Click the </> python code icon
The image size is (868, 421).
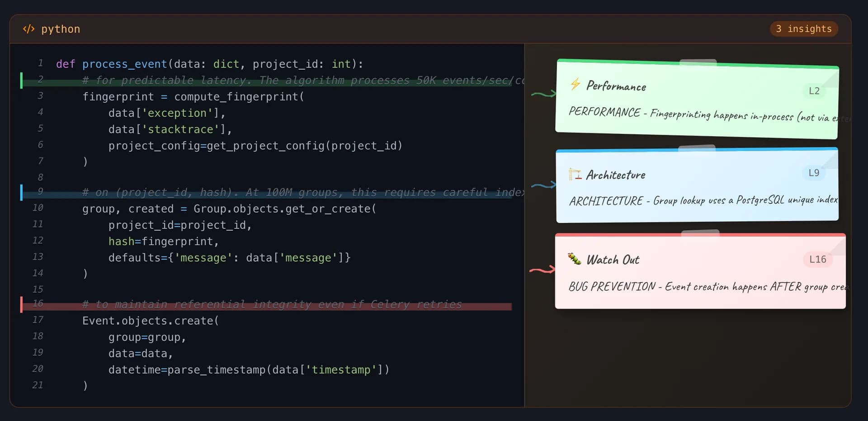coord(28,28)
